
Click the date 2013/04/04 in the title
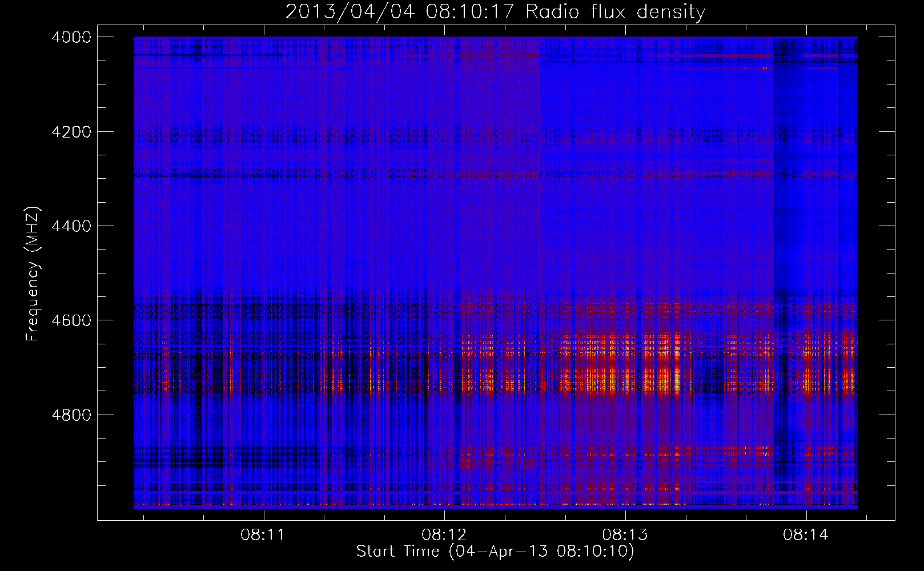click(349, 11)
